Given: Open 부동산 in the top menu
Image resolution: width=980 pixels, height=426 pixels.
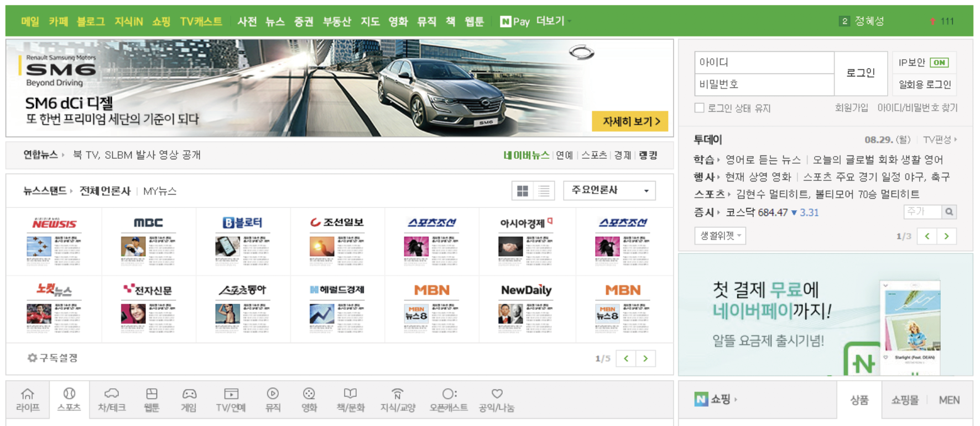Looking at the screenshot, I should click(x=337, y=22).
